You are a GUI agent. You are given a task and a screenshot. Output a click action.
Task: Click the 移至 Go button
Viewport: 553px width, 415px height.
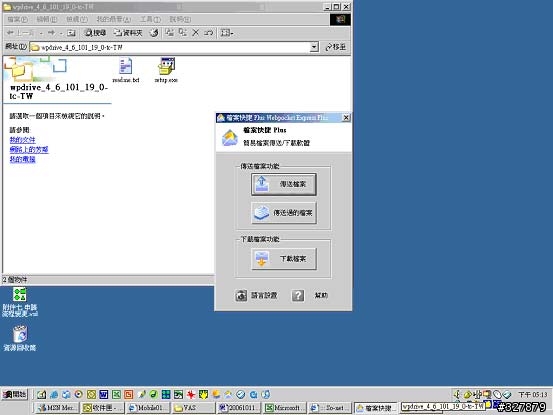coord(335,47)
